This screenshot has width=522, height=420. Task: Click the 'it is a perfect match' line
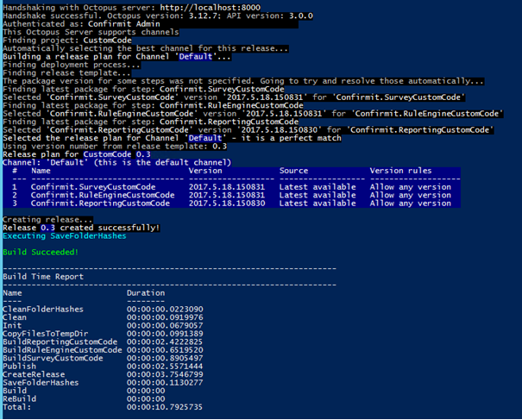pyautogui.click(x=172, y=138)
